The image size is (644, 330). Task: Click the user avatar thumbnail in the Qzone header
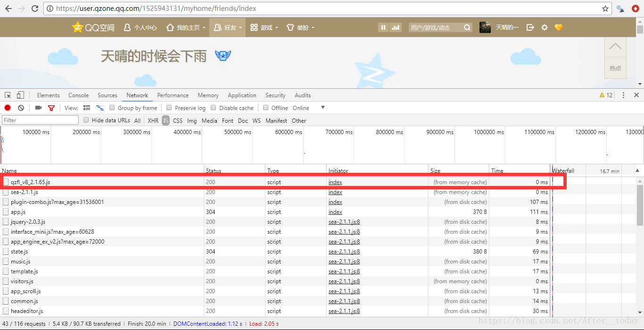pyautogui.click(x=485, y=27)
